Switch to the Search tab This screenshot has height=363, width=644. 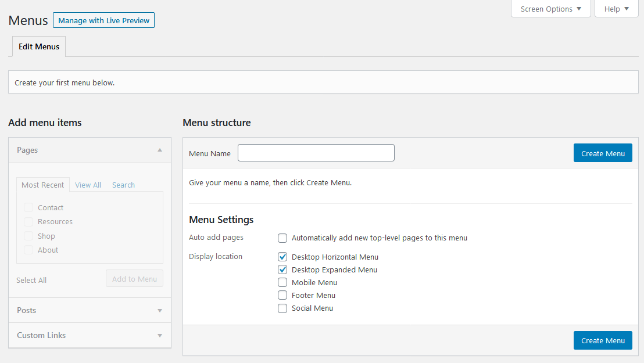click(123, 185)
